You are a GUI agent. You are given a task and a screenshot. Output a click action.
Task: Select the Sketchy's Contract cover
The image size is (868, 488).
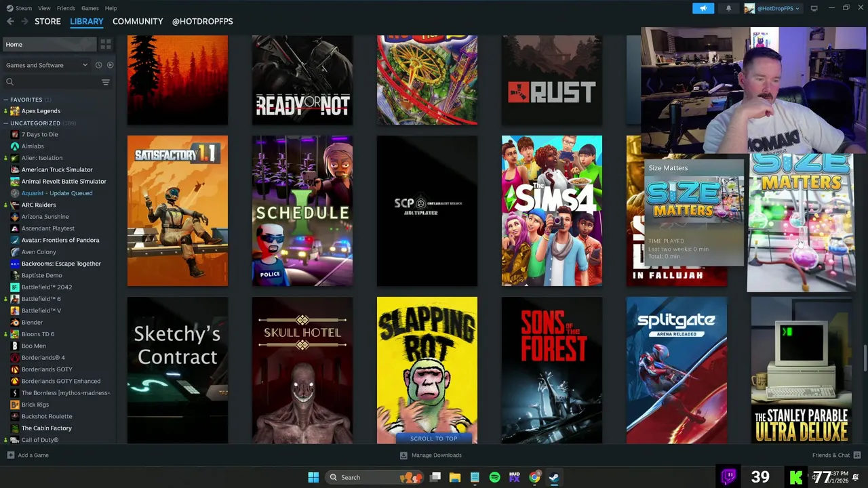pyautogui.click(x=178, y=370)
